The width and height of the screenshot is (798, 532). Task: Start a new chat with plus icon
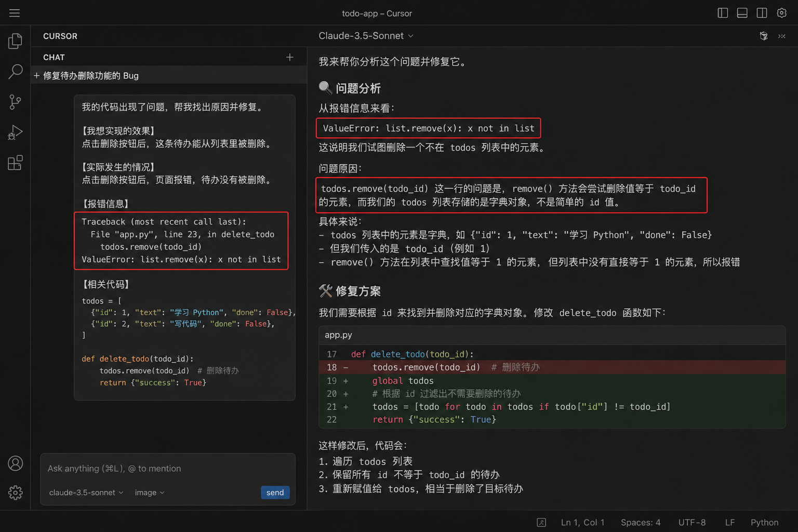click(290, 57)
